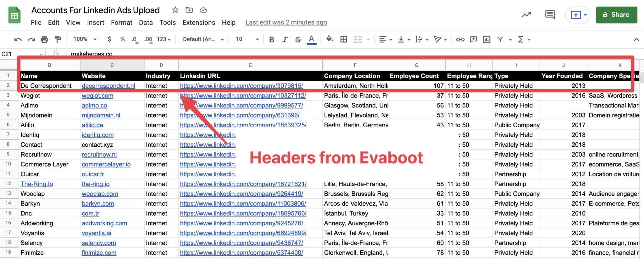Insert a comment
This screenshot has width=644, height=259.
click(473, 39)
